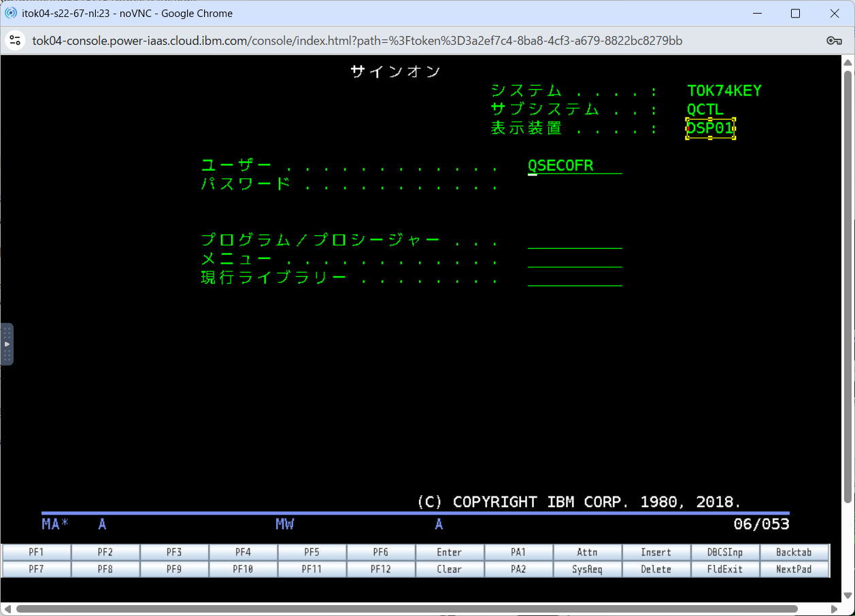Click the Insert keypad button
The height and width of the screenshot is (616, 855).
[656, 552]
